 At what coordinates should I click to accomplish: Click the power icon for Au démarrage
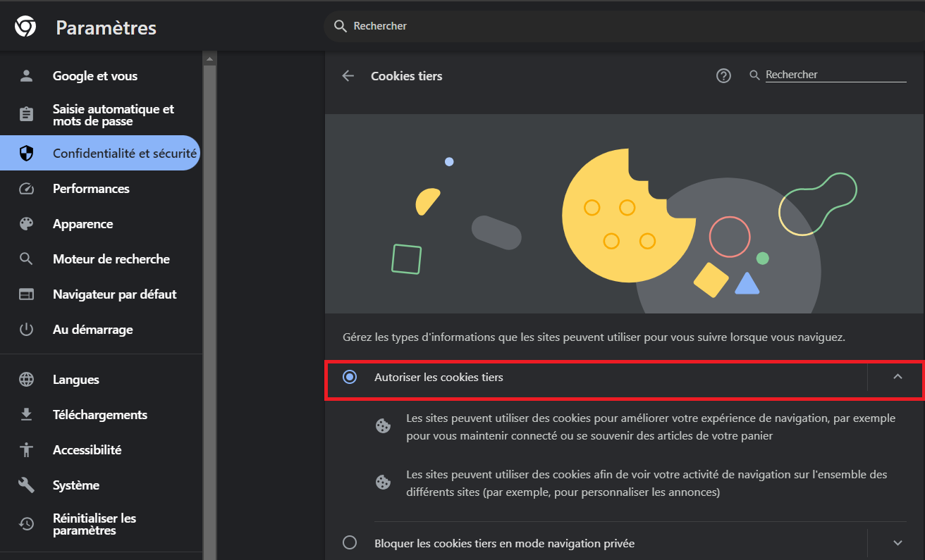tap(26, 330)
